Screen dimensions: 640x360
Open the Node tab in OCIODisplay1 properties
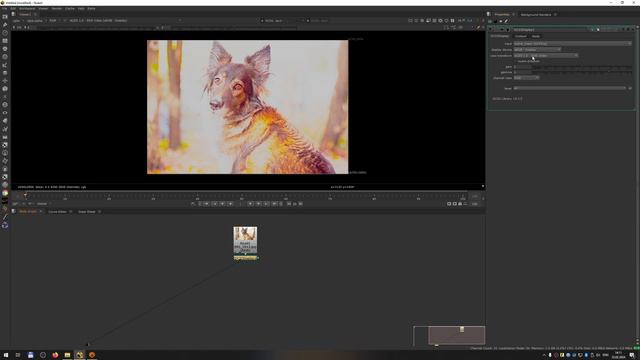point(536,36)
